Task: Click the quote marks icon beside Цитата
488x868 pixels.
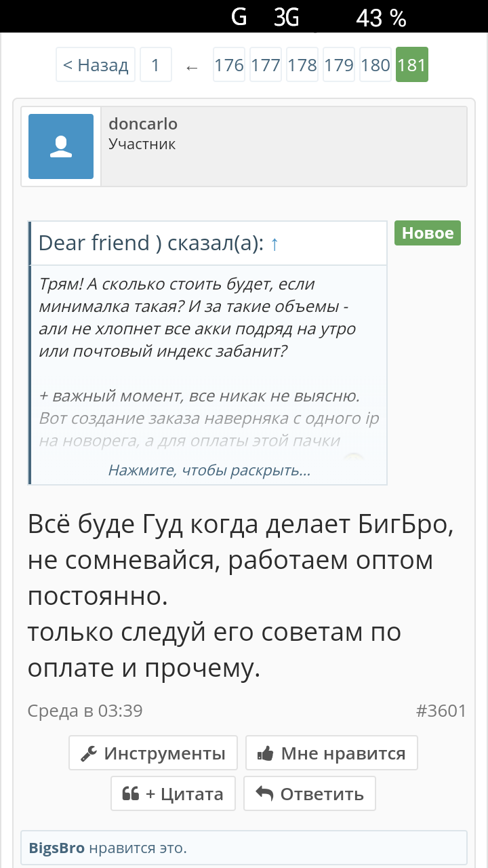Action: pos(130,794)
